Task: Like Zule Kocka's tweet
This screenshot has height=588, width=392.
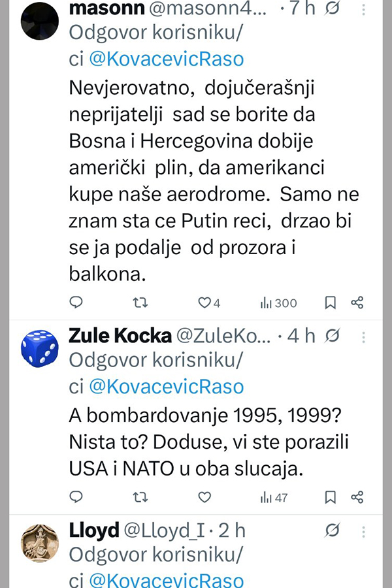Action: coord(204,497)
